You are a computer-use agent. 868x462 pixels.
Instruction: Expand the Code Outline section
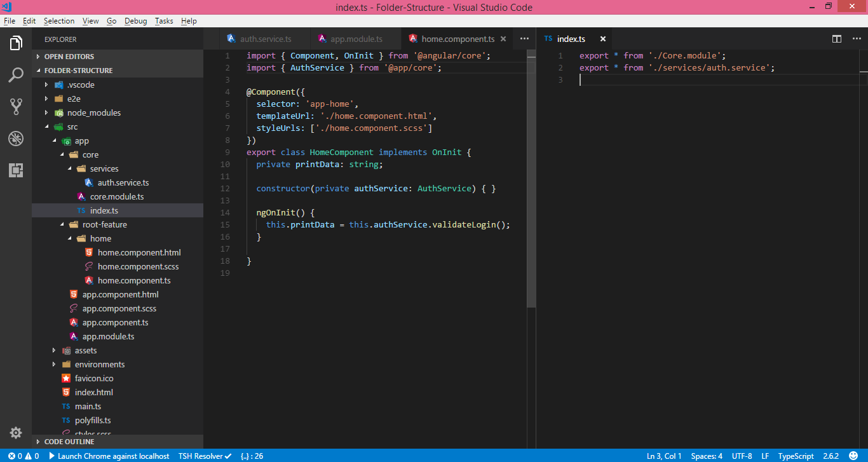click(x=118, y=442)
